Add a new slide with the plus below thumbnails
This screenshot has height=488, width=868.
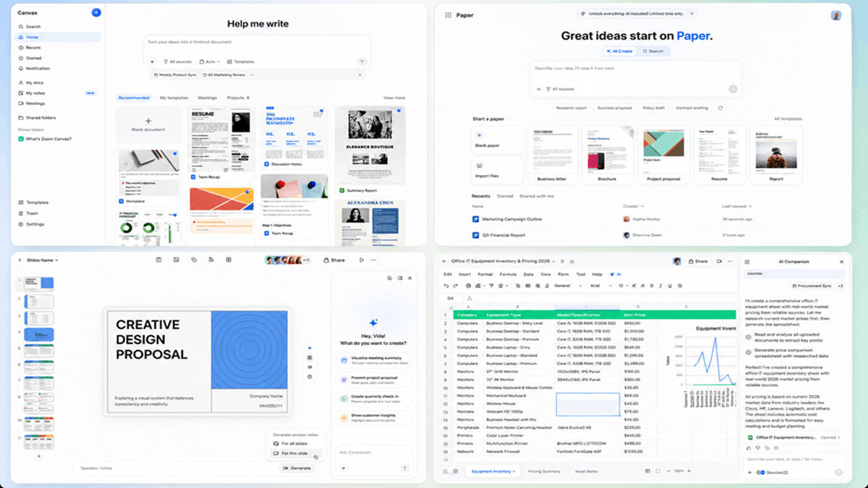38,456
